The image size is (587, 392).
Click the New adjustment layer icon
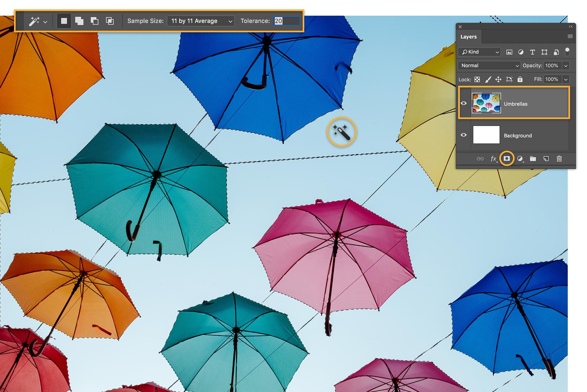click(x=520, y=159)
